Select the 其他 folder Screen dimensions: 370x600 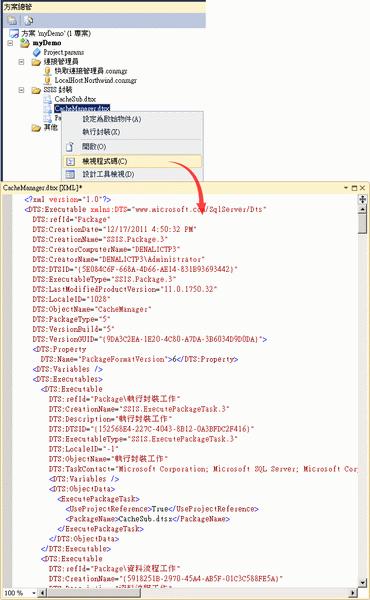[x=50, y=127]
